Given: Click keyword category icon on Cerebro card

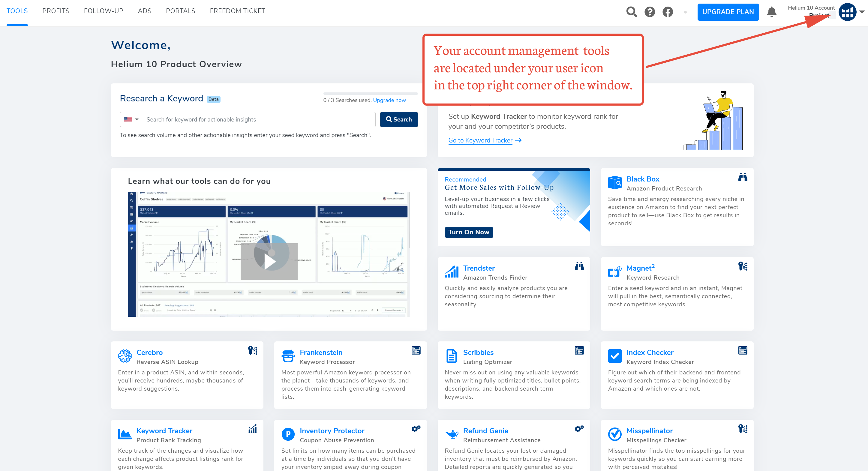Looking at the screenshot, I should (252, 350).
